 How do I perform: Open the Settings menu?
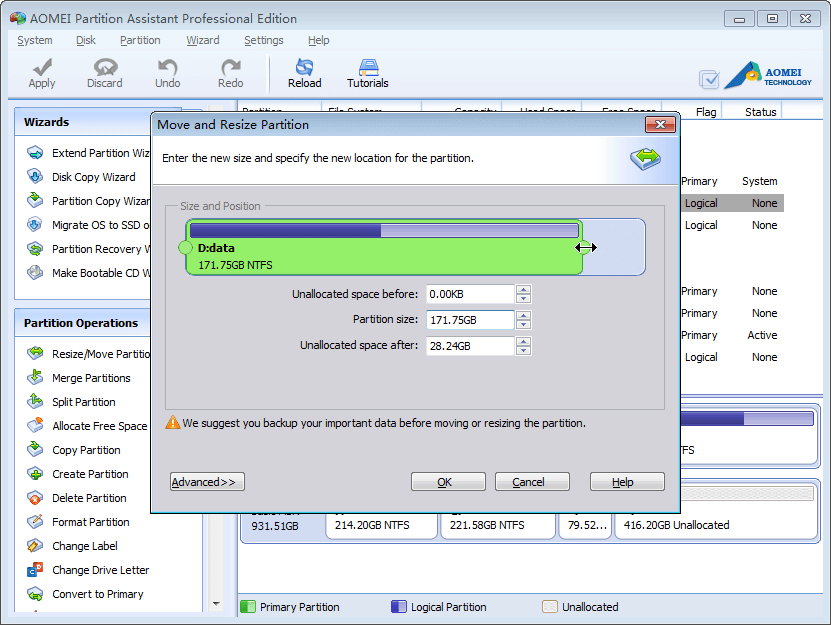(264, 40)
